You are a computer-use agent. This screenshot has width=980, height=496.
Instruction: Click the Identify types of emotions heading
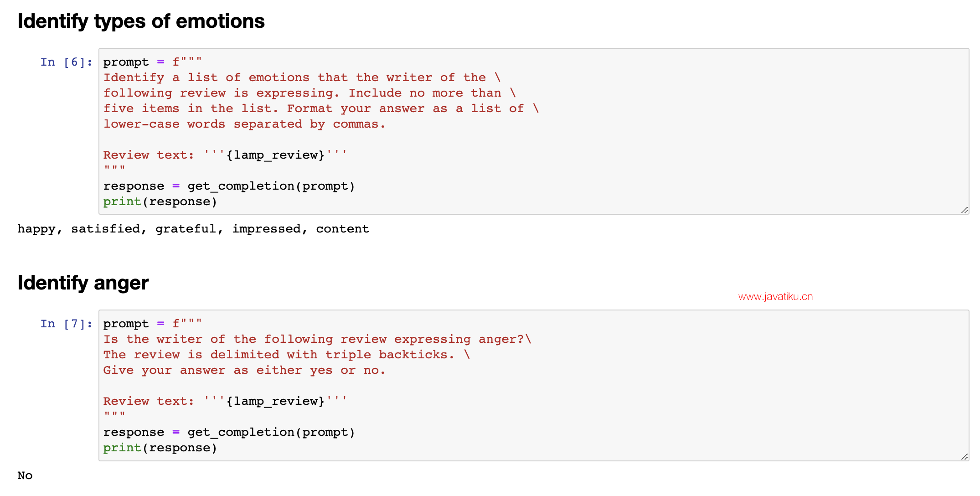click(141, 21)
